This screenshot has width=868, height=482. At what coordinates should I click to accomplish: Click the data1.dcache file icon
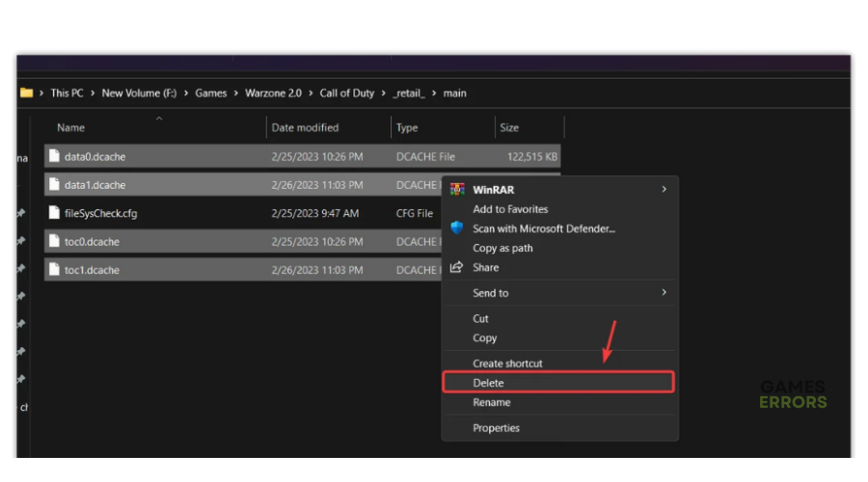[54, 184]
